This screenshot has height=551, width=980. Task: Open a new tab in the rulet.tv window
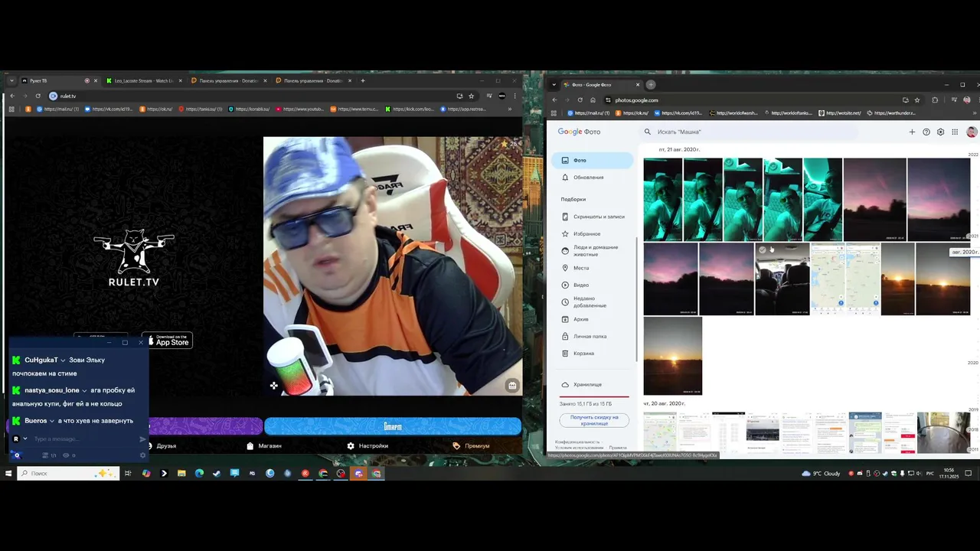point(363,80)
